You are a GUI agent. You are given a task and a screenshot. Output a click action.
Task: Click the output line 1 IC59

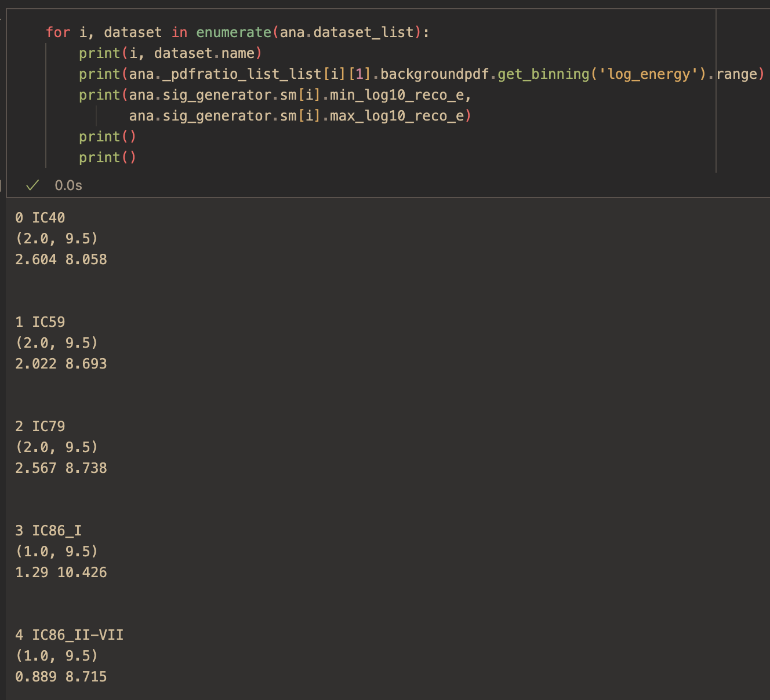click(x=39, y=322)
